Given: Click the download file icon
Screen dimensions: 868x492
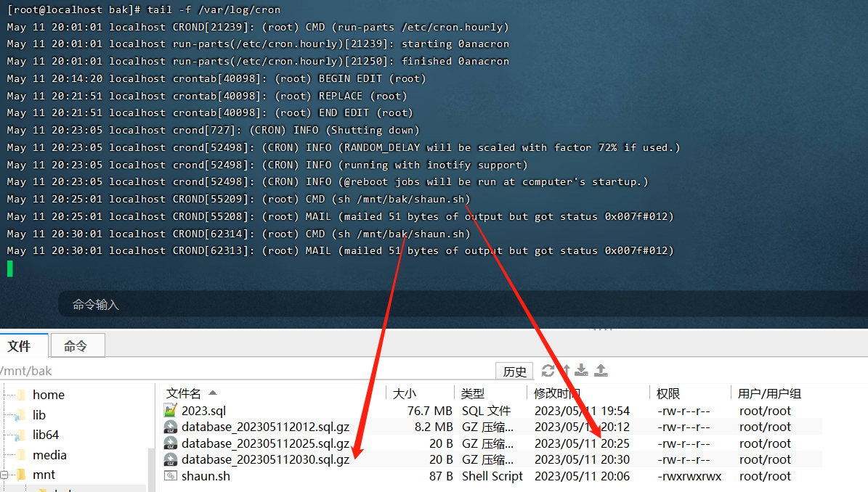Looking at the screenshot, I should click(583, 371).
